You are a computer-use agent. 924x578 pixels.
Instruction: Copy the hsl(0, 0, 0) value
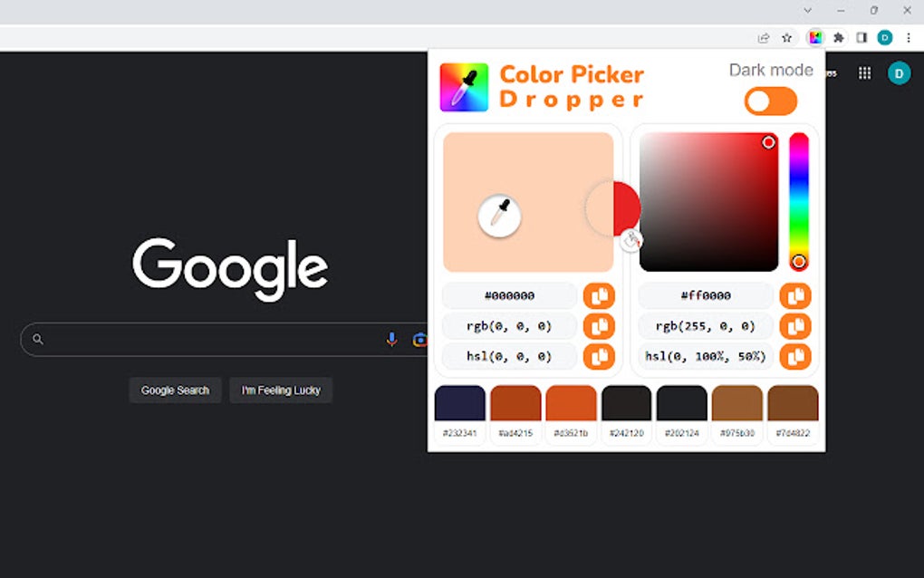coord(599,356)
